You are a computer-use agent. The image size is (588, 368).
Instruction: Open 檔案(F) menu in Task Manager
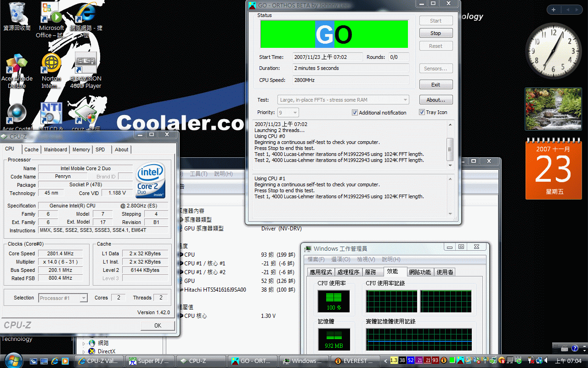tap(316, 259)
